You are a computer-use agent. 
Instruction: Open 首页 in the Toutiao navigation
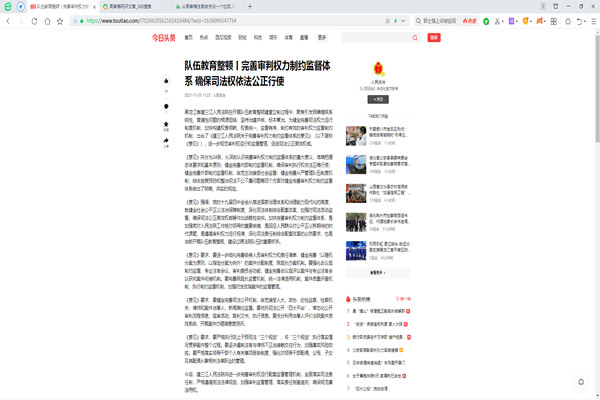point(189,38)
